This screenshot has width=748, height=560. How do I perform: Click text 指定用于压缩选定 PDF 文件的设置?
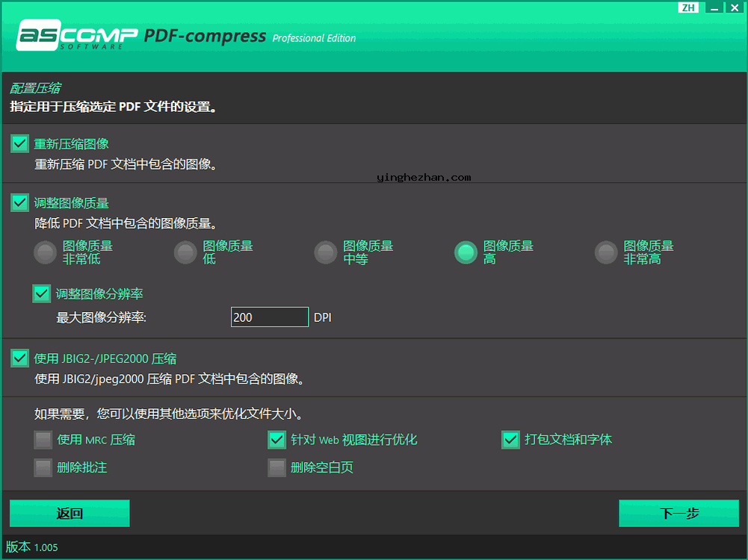(114, 107)
